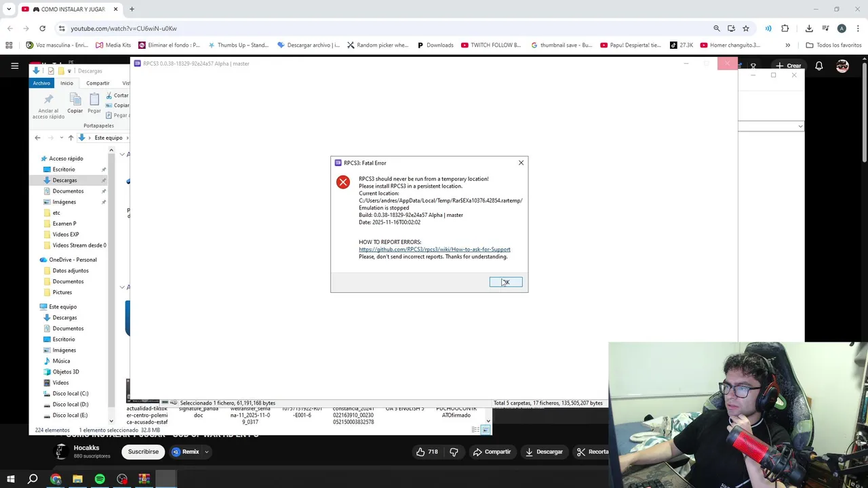Open WinRAR from taskbar
The image size is (868, 488).
[144, 479]
